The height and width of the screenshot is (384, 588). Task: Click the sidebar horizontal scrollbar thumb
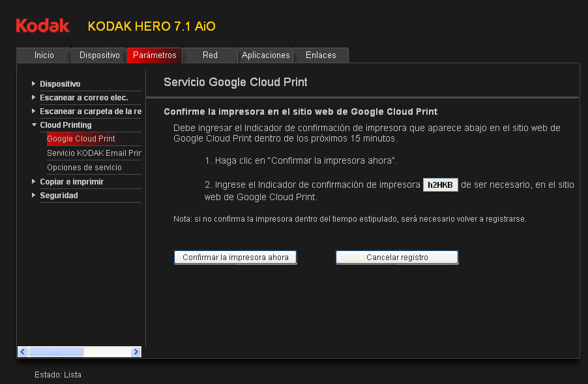(x=56, y=352)
